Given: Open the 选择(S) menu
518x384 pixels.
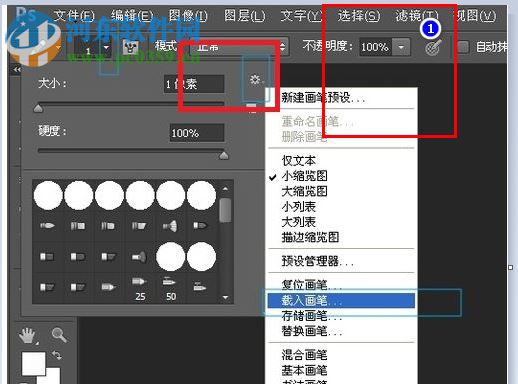Looking at the screenshot, I should [359, 15].
